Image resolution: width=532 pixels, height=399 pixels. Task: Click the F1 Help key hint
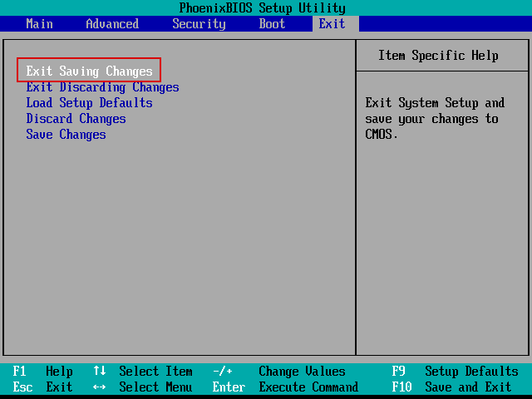[x=42, y=372]
